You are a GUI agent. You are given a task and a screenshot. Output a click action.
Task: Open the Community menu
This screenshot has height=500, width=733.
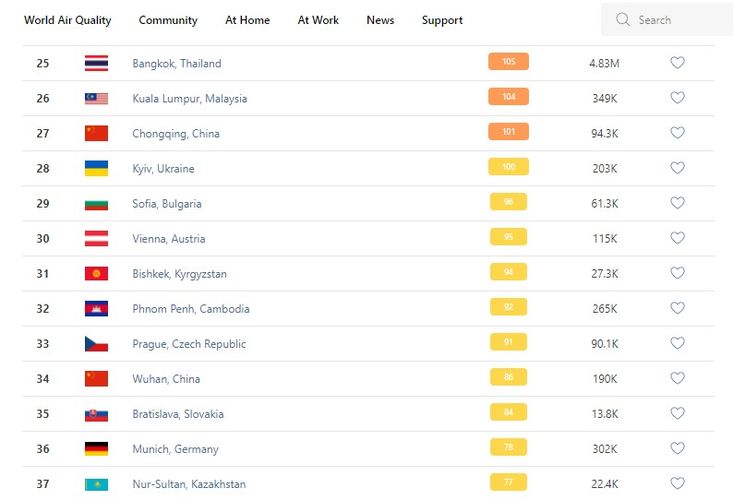pos(168,20)
